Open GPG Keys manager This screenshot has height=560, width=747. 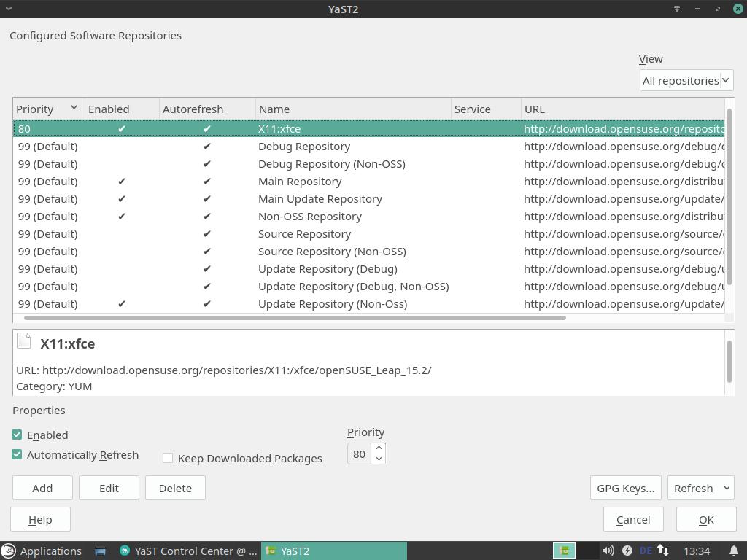[x=625, y=488]
